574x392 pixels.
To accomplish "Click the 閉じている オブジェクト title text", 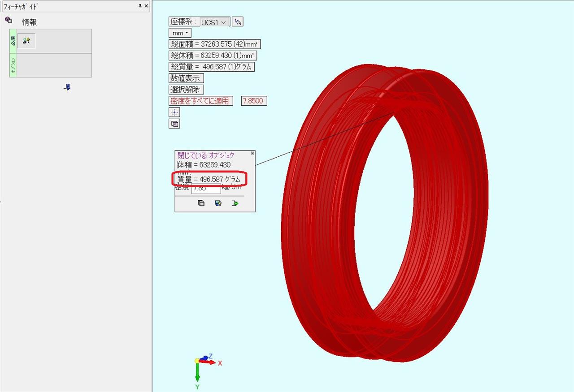I will coord(206,155).
